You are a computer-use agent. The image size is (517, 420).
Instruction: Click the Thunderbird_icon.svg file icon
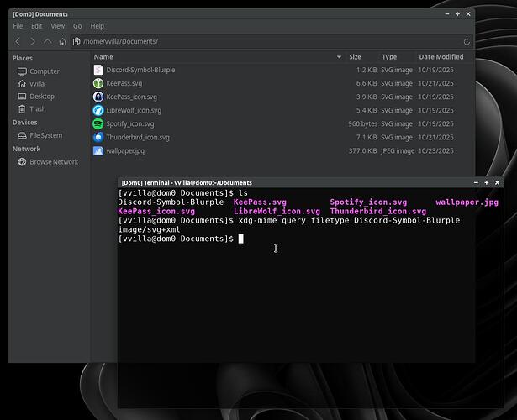pos(98,138)
